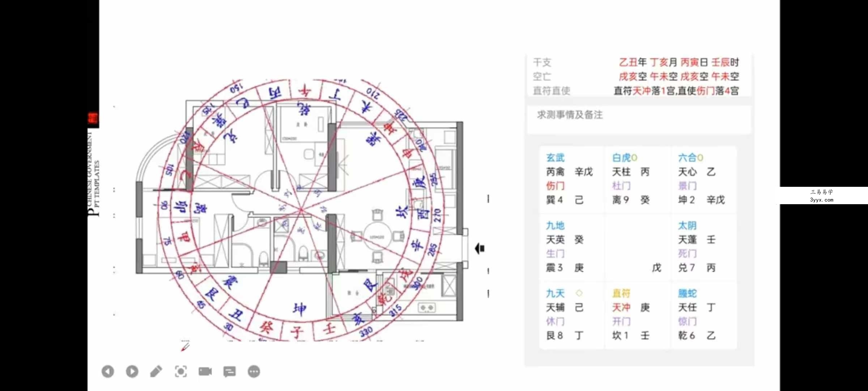
Task: Select 白虎 deity in top middle cell
Action: [x=621, y=158]
